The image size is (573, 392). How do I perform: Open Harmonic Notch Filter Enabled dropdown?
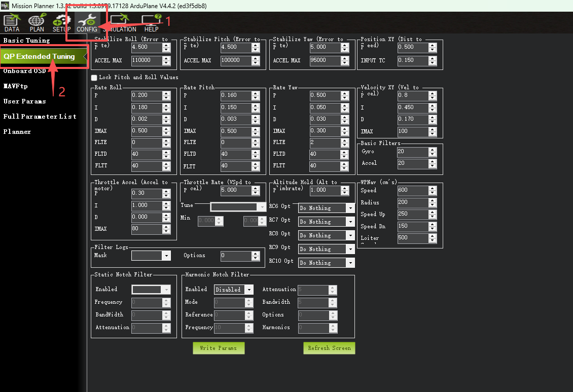pos(234,290)
